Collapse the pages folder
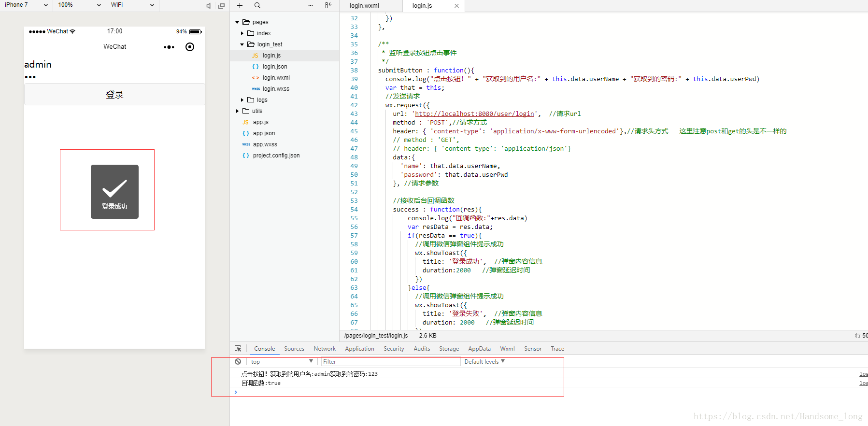868x426 pixels. pyautogui.click(x=237, y=22)
